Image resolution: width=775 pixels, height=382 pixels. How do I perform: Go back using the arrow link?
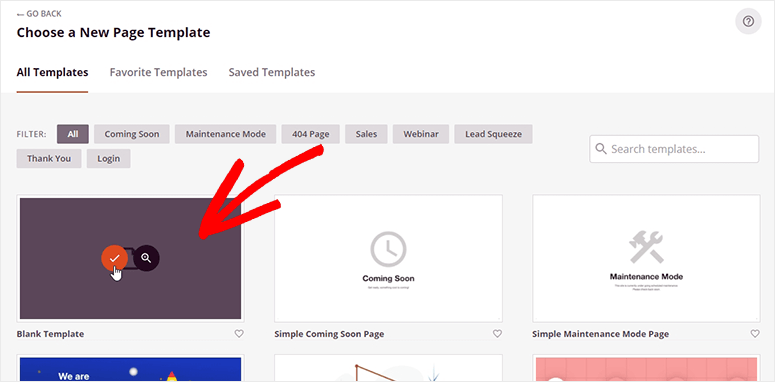[x=39, y=14]
